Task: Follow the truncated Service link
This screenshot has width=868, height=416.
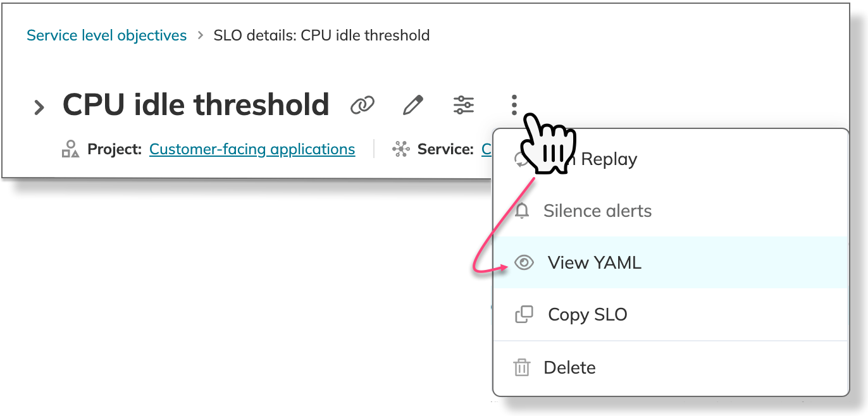Action: tap(487, 149)
